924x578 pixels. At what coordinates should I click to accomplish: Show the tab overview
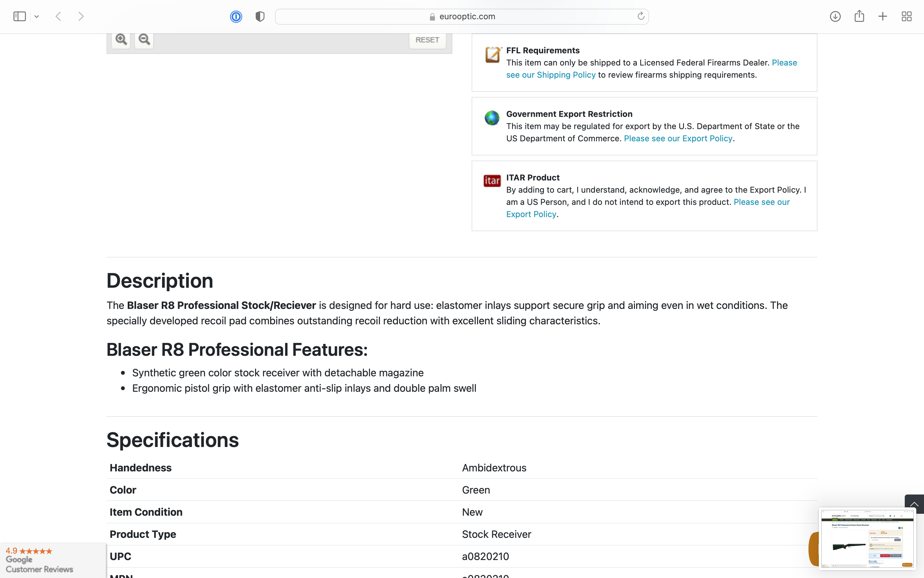(906, 16)
